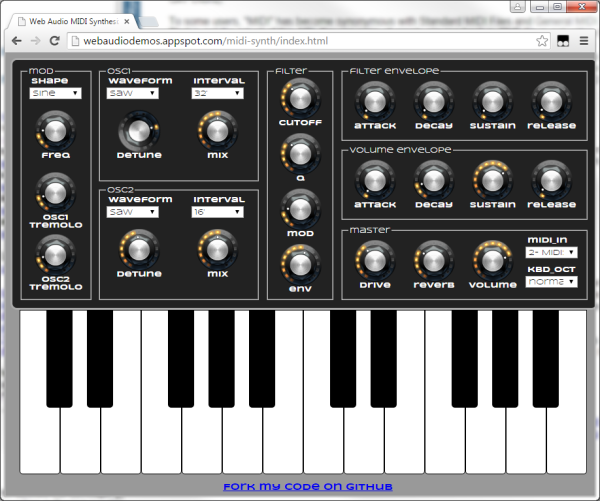Minimize the Chrome browser window

coord(540,7)
